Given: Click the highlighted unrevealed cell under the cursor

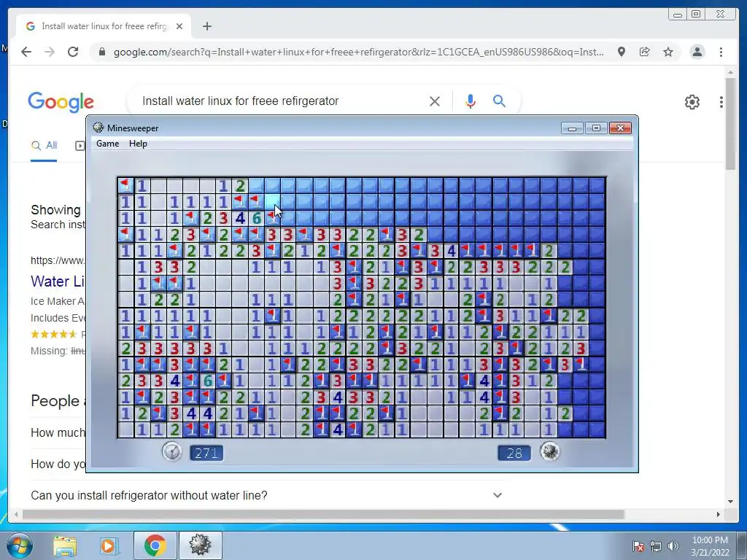Looking at the screenshot, I should tap(273, 201).
